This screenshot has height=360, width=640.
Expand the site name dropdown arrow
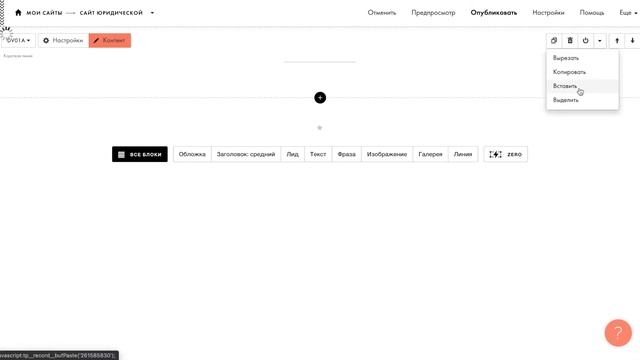[152, 13]
